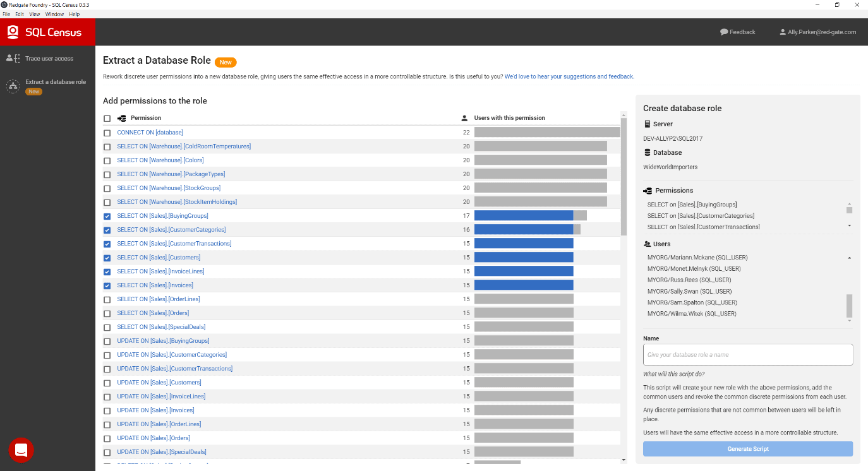Click the permissions table scrollbar thumb
868x471 pixels.
[624, 176]
